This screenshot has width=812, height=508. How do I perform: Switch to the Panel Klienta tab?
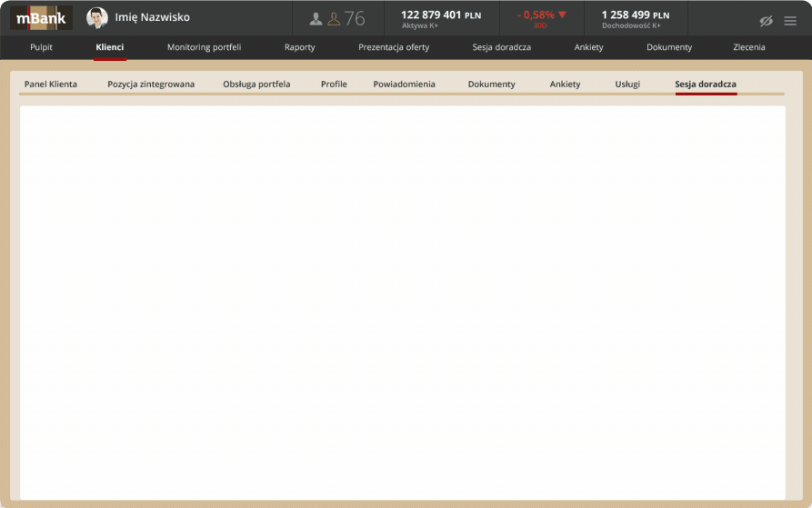point(51,85)
